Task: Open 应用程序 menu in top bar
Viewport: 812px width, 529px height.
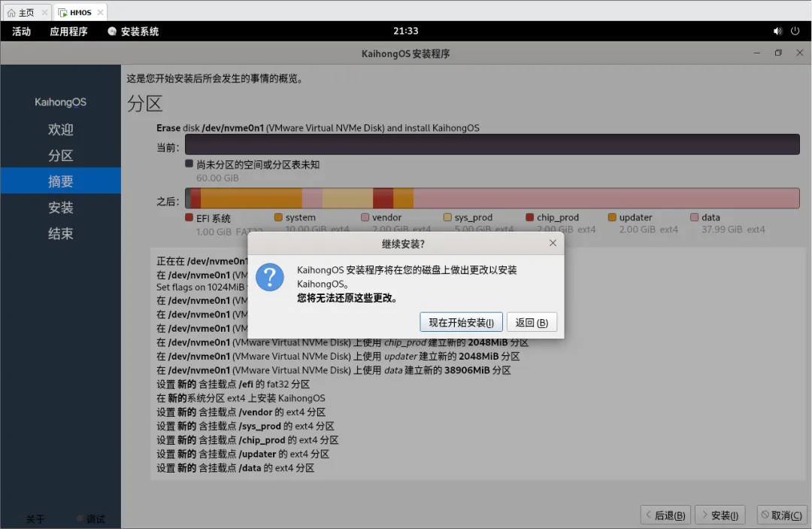Action: [x=68, y=31]
